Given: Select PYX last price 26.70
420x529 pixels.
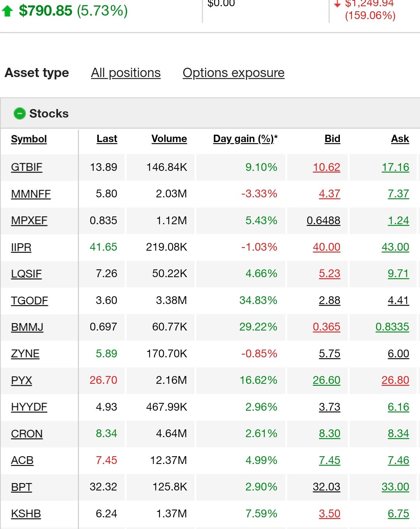Looking at the screenshot, I should click(x=103, y=380).
